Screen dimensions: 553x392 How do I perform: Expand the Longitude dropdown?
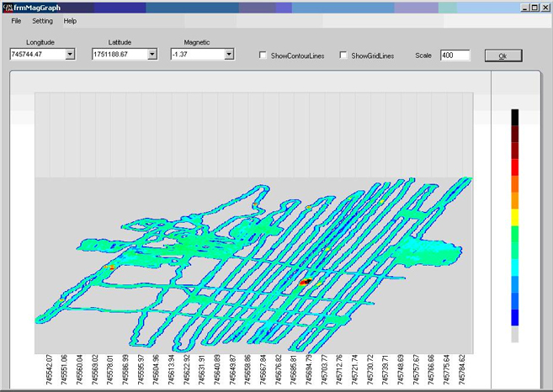point(70,55)
